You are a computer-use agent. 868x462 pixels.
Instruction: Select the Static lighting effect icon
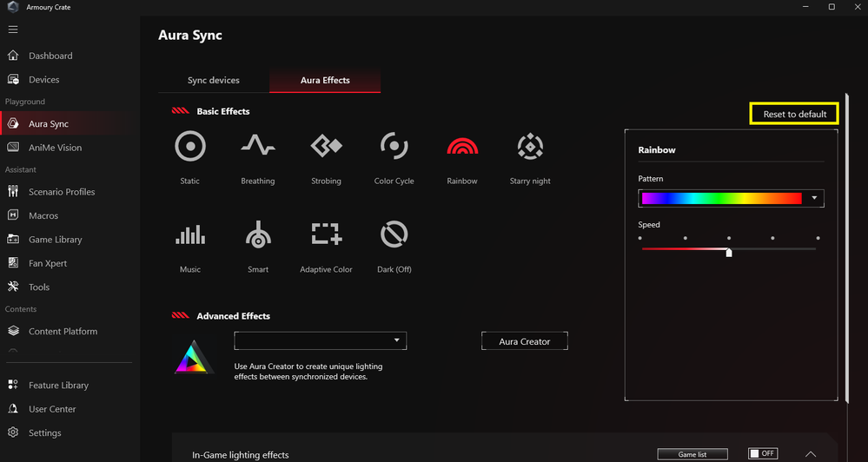[190, 146]
